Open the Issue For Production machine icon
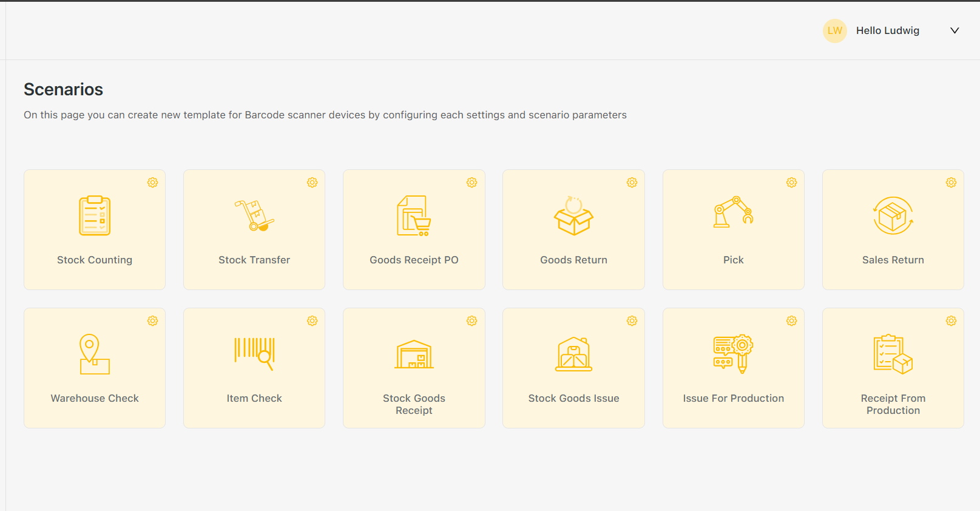980x511 pixels. coord(733,353)
